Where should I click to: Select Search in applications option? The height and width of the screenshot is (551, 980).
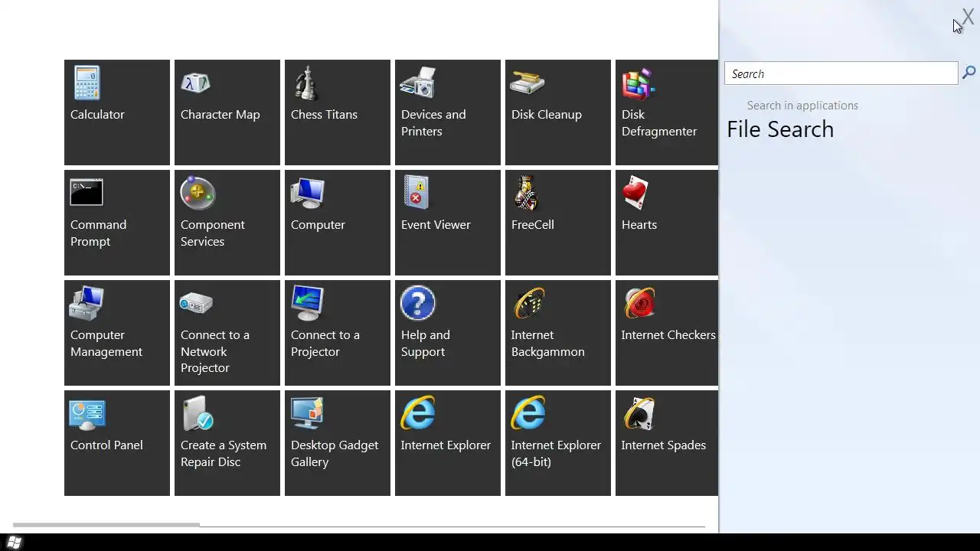pyautogui.click(x=802, y=106)
